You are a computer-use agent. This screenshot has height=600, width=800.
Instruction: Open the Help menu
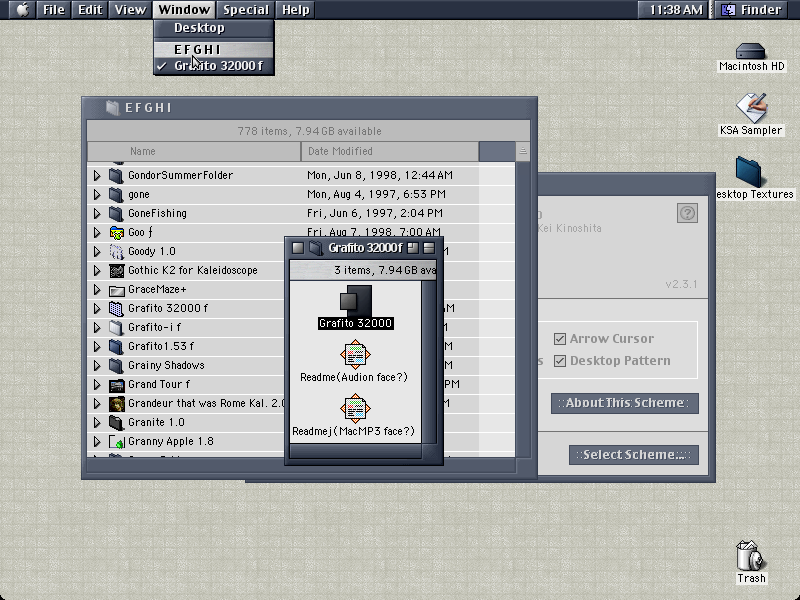(295, 10)
